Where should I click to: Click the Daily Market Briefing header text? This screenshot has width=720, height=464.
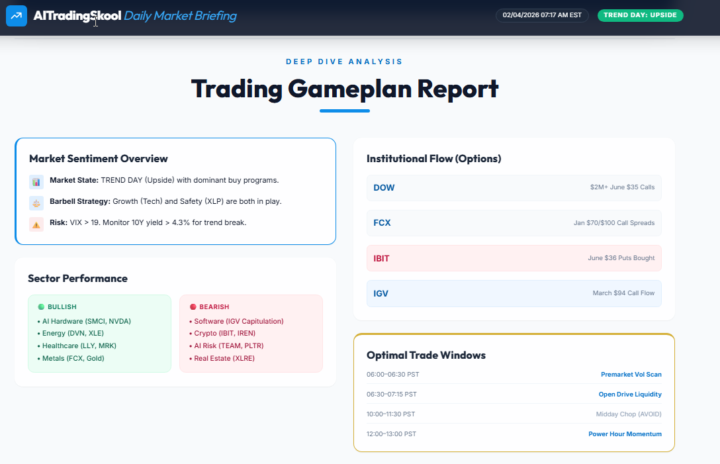tap(180, 16)
